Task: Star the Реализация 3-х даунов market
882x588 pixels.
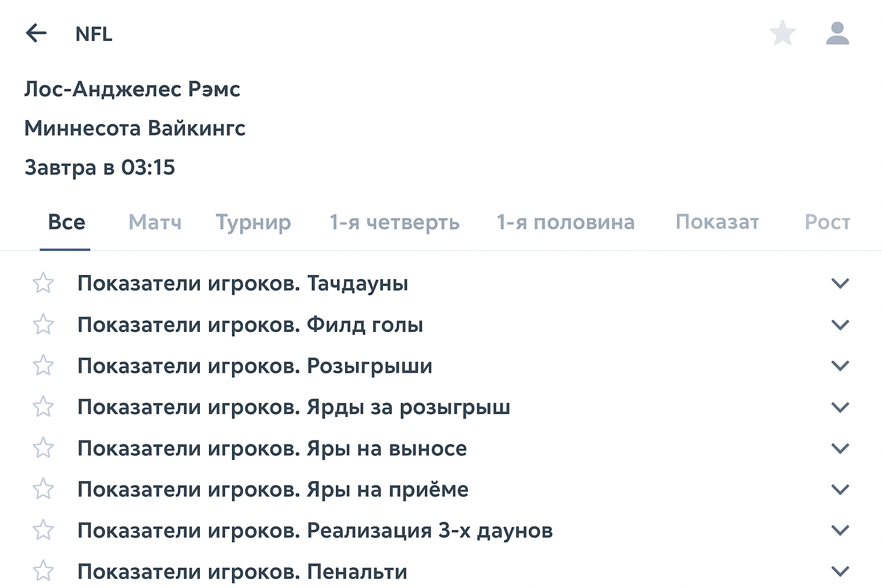Action: [x=44, y=530]
